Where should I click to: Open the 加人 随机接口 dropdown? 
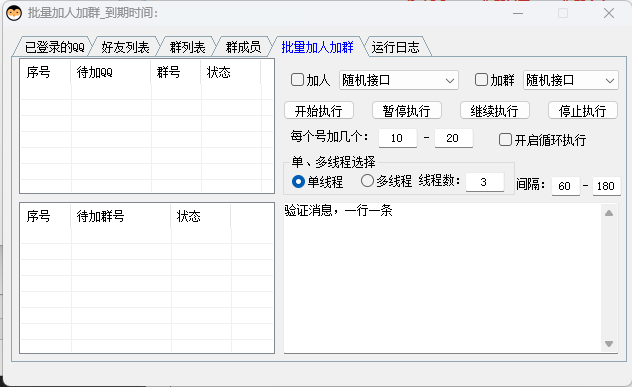coord(399,80)
